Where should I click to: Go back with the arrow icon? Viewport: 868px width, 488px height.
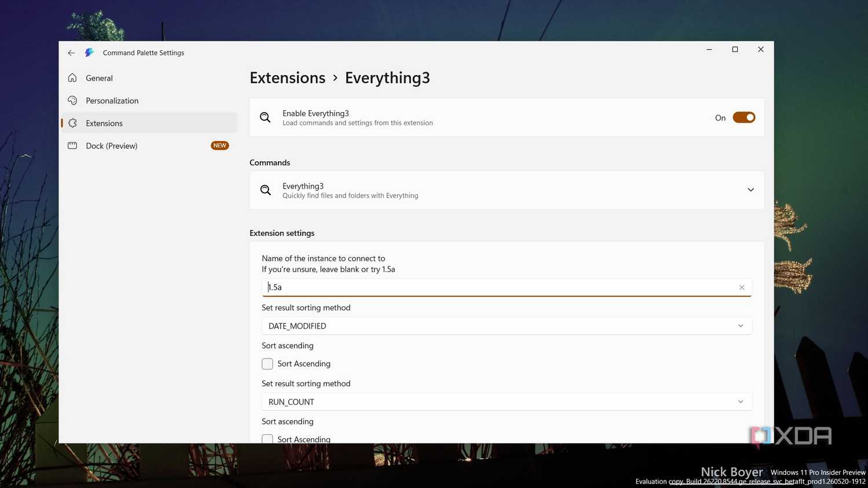coord(71,53)
